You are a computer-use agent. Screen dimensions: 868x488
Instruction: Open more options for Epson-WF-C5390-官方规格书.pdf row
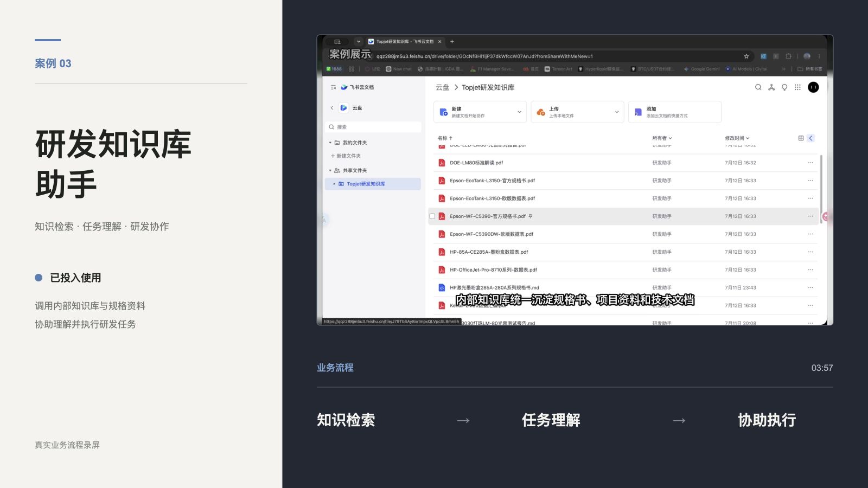[x=810, y=216]
